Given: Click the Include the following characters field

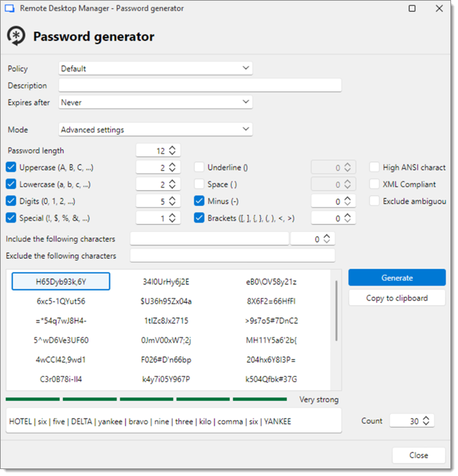Looking at the screenshot, I should coord(210,240).
